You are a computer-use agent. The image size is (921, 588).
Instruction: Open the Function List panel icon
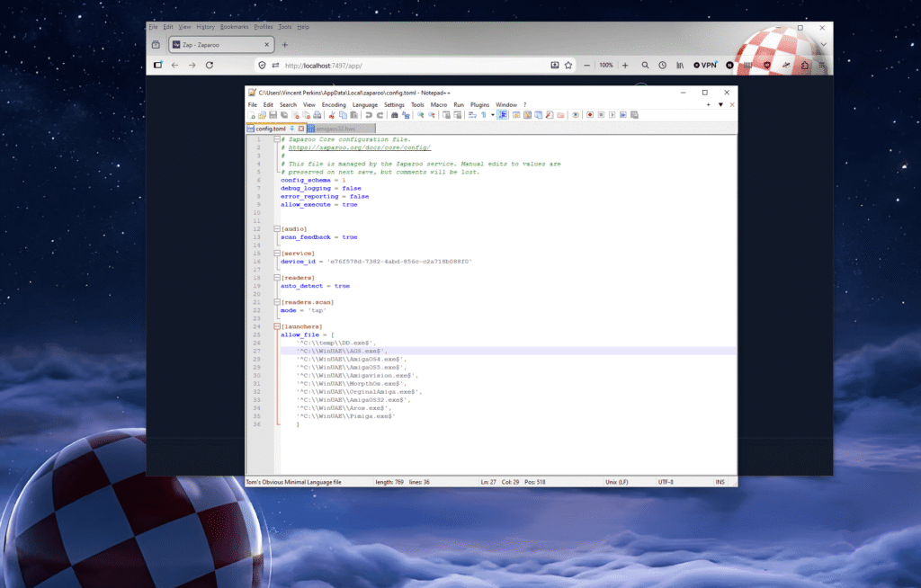(550, 115)
